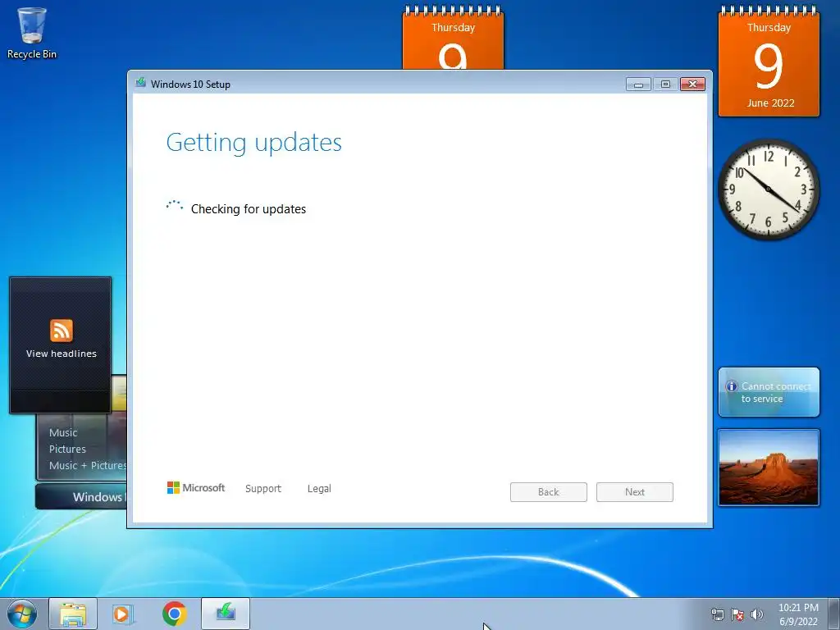The image size is (840, 630).
Task: Click the Back button
Action: coord(549,492)
